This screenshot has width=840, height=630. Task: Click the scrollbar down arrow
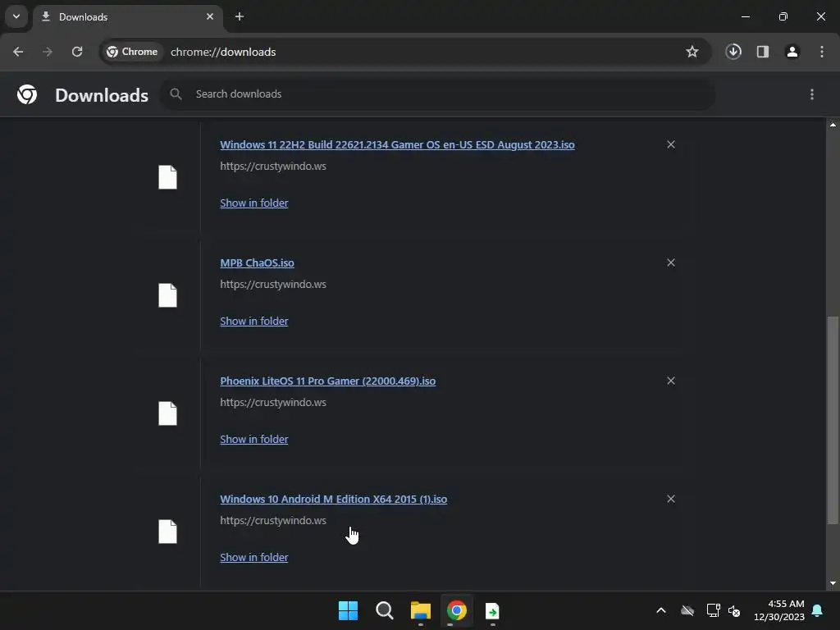[x=833, y=583]
